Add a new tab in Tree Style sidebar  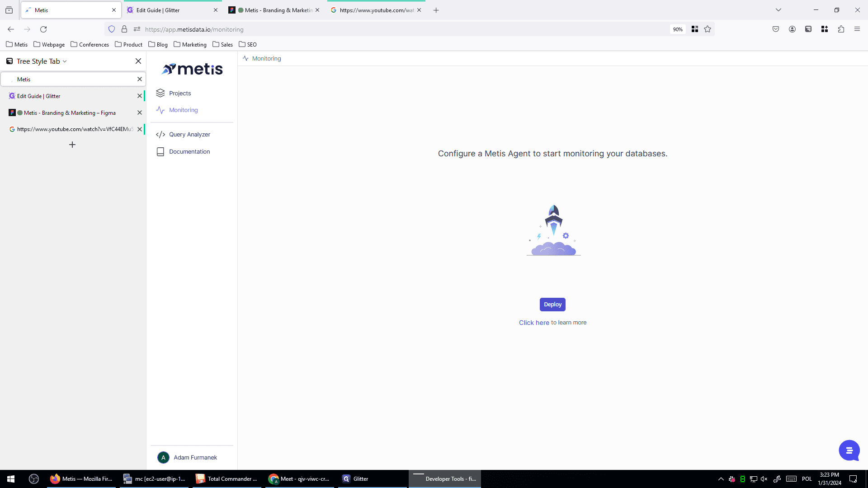pyautogui.click(x=72, y=145)
